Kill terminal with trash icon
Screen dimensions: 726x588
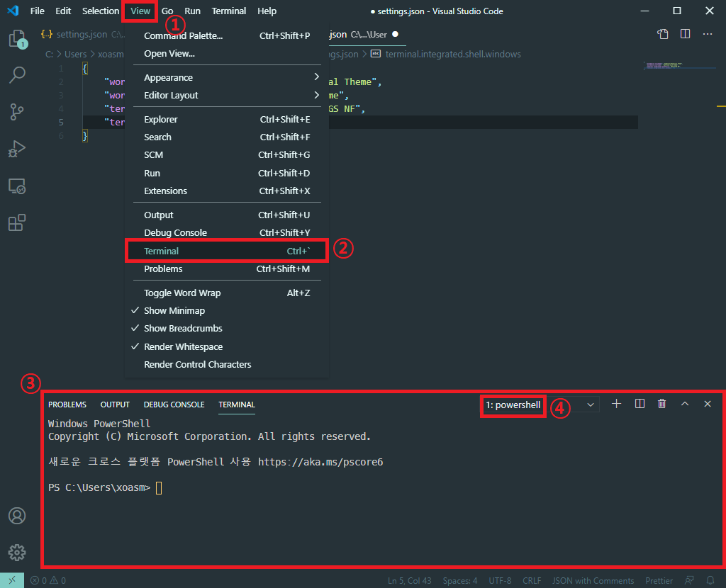[x=662, y=404]
